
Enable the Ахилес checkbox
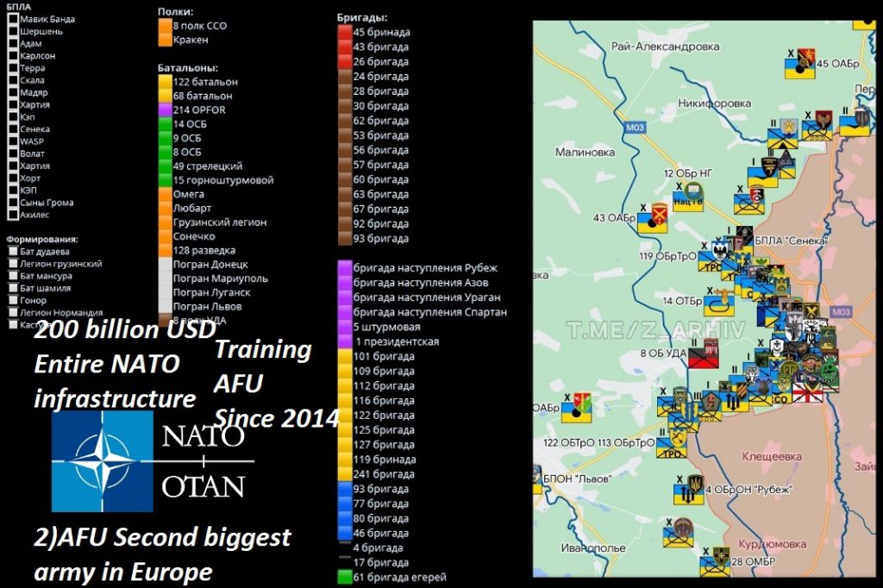pos(13,215)
